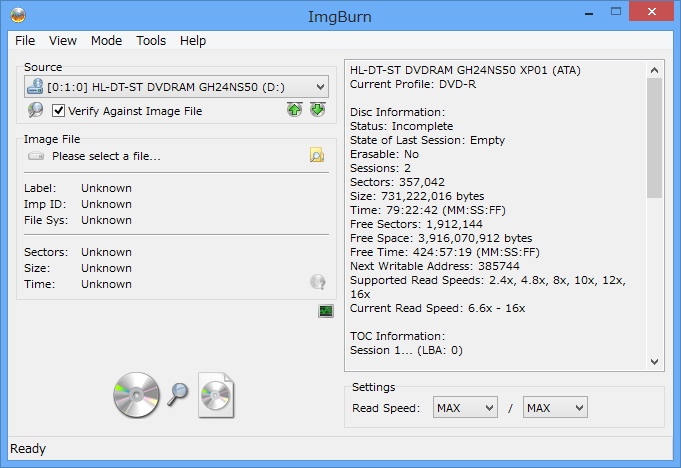
Task: Open the Mode menu
Action: [x=106, y=40]
